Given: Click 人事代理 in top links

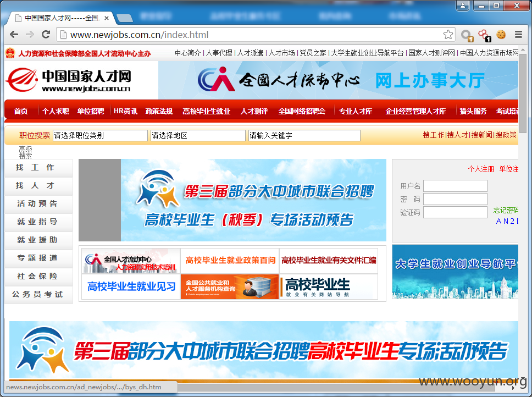Looking at the screenshot, I should 219,53.
